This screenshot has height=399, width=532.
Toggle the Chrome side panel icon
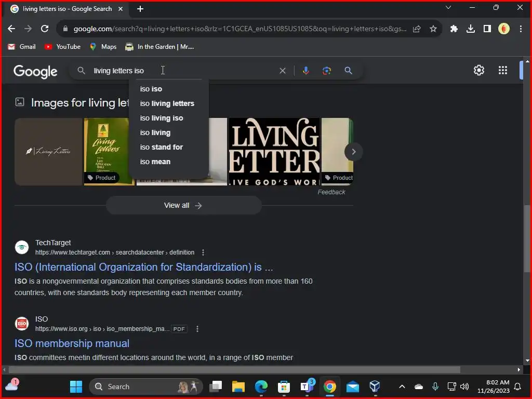click(x=487, y=29)
